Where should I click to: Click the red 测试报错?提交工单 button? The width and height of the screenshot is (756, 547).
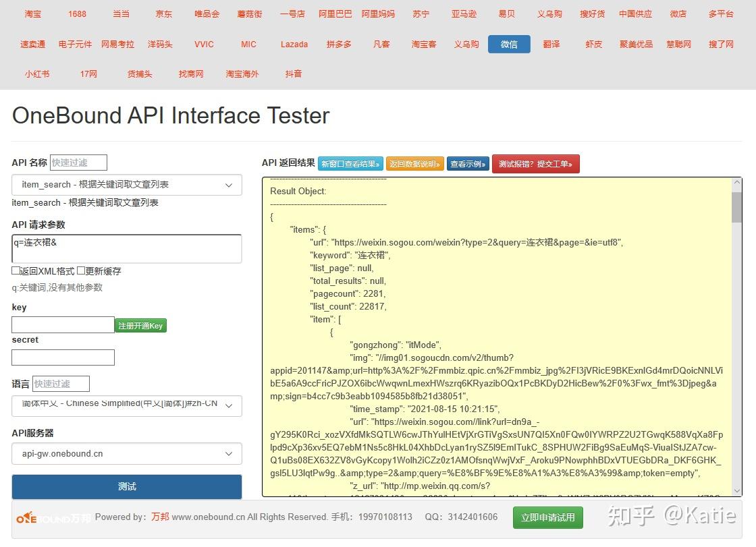(535, 164)
